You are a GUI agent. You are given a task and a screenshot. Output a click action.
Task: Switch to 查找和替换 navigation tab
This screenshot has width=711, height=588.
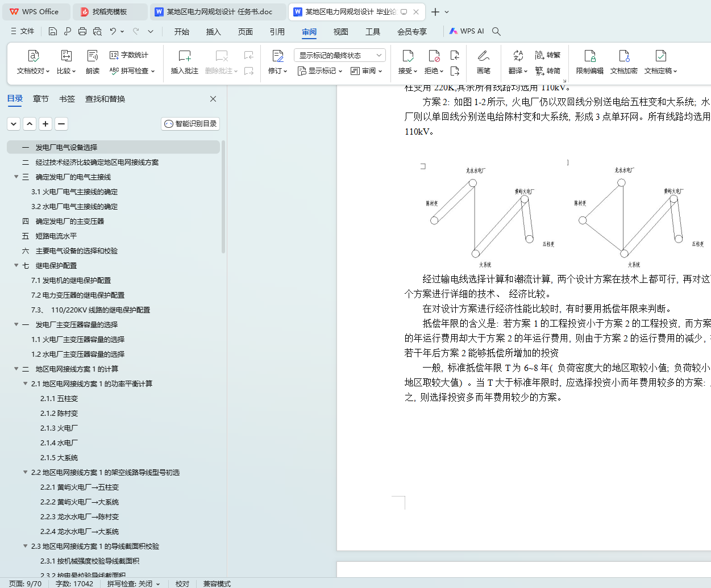105,99
